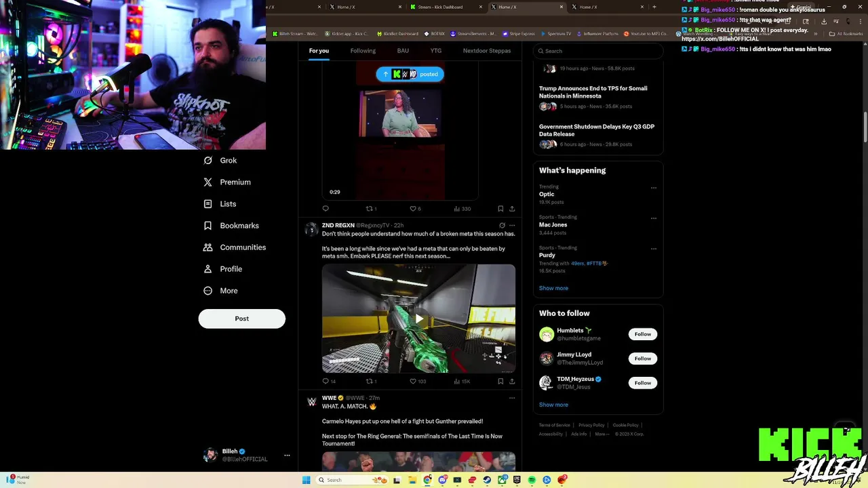
Task: Open more options for Optic trend
Action: [x=654, y=188]
